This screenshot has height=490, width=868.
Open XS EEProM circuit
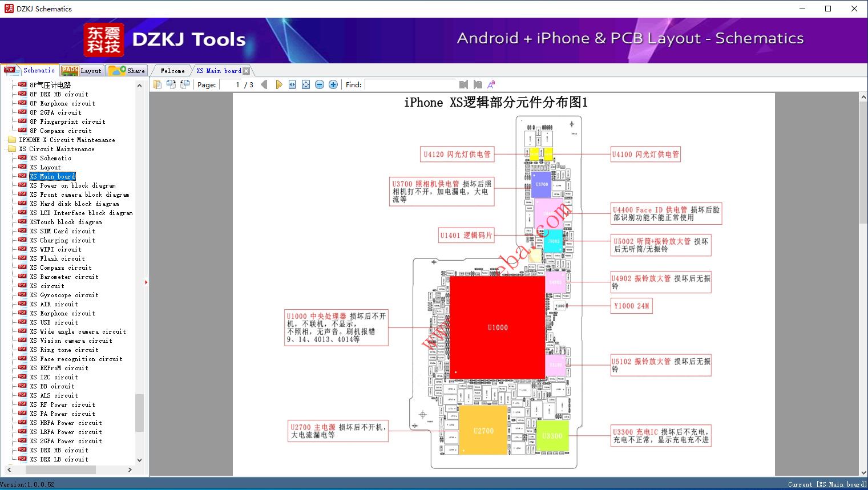[x=59, y=368]
